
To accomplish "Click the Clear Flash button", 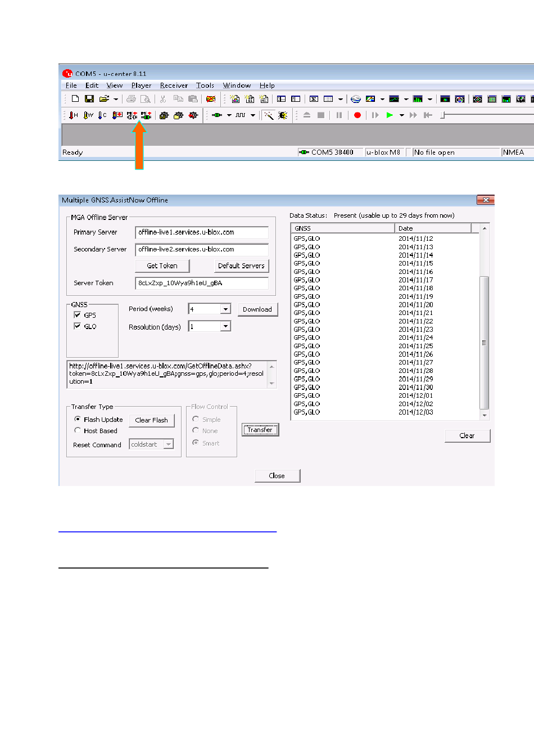I will point(152,420).
